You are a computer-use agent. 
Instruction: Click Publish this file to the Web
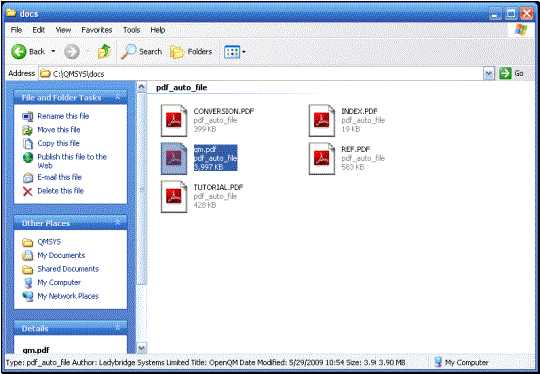[72, 161]
